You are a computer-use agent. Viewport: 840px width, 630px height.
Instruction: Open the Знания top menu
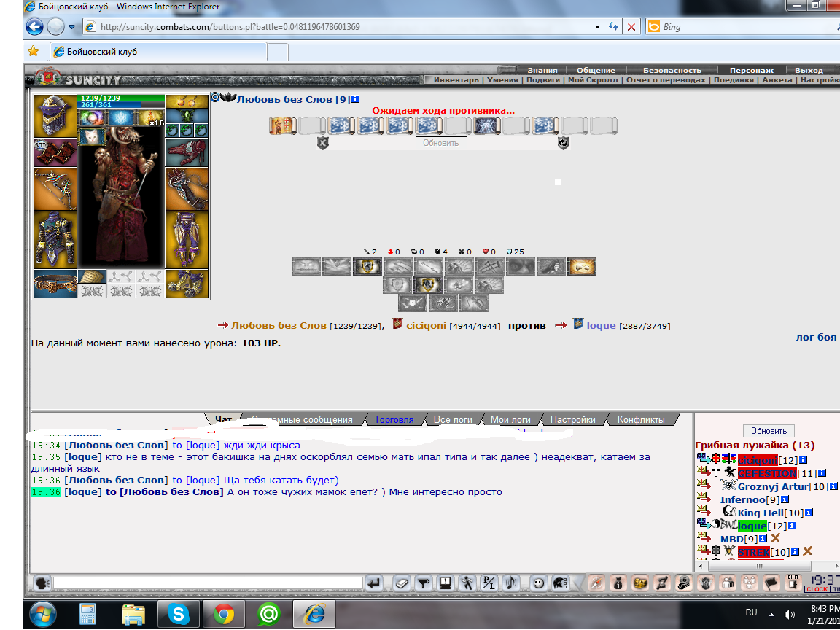542,70
